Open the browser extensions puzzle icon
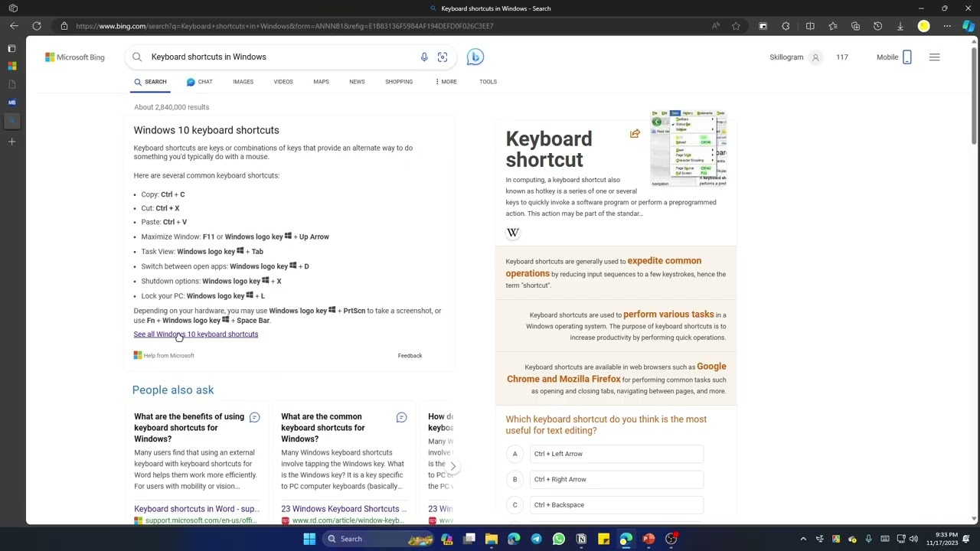Screen dimensions: 980x551 coord(786,26)
